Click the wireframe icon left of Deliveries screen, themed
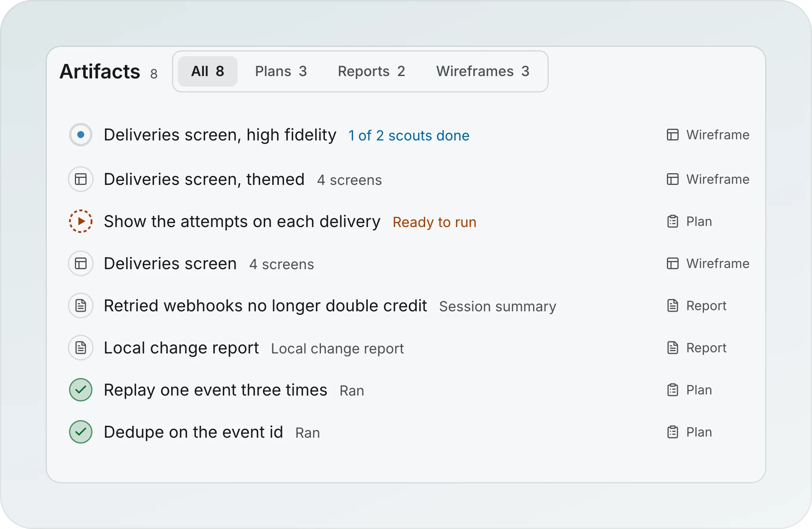Image resolution: width=812 pixels, height=529 pixels. (x=81, y=179)
